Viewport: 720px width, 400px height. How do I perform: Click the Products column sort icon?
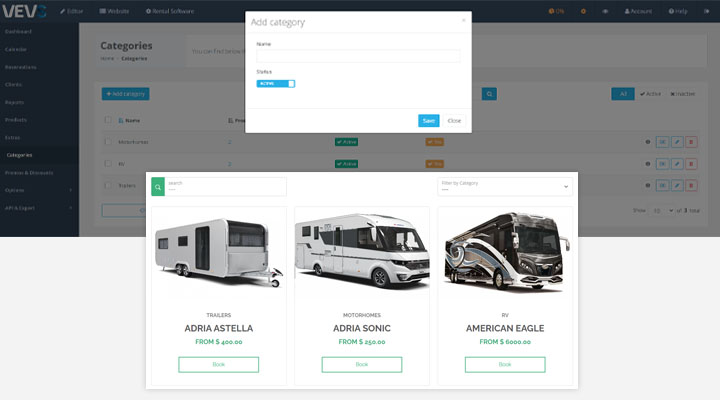pos(231,120)
